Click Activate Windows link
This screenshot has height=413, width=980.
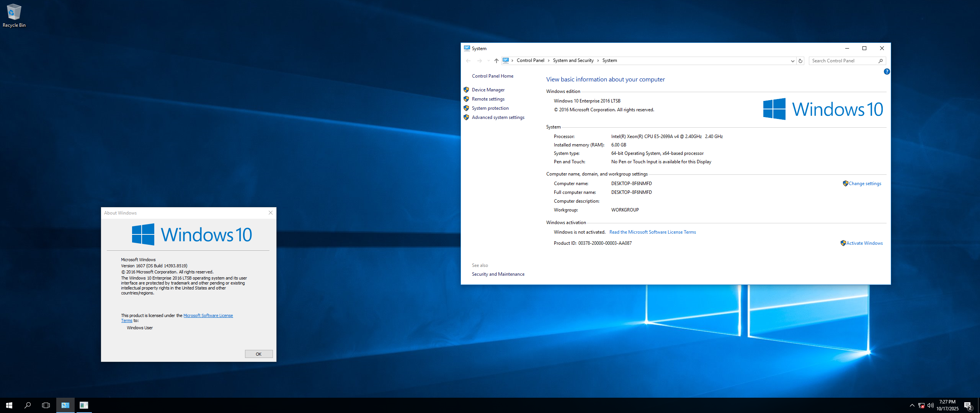coord(864,243)
